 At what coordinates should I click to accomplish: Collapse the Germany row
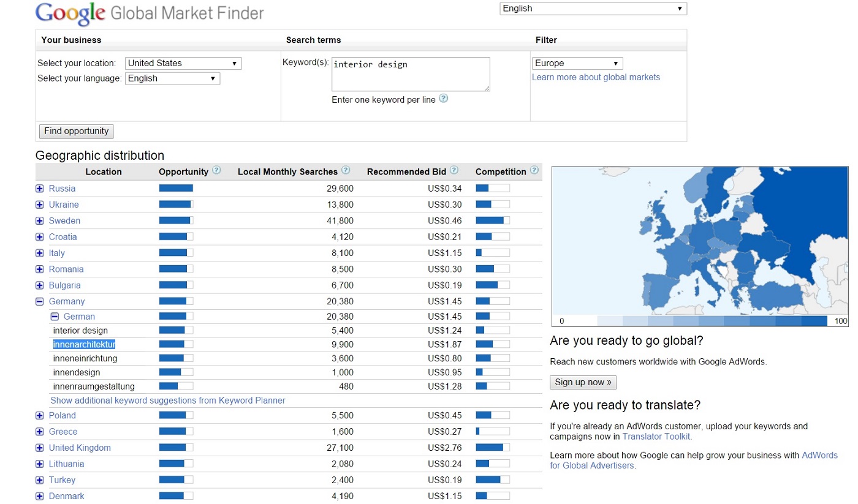40,301
